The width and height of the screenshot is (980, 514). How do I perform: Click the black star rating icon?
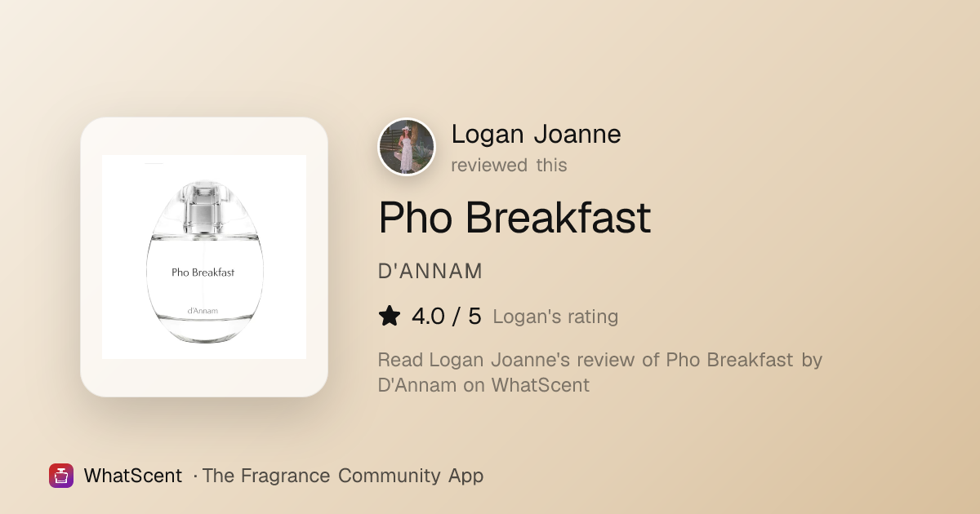[x=390, y=316]
